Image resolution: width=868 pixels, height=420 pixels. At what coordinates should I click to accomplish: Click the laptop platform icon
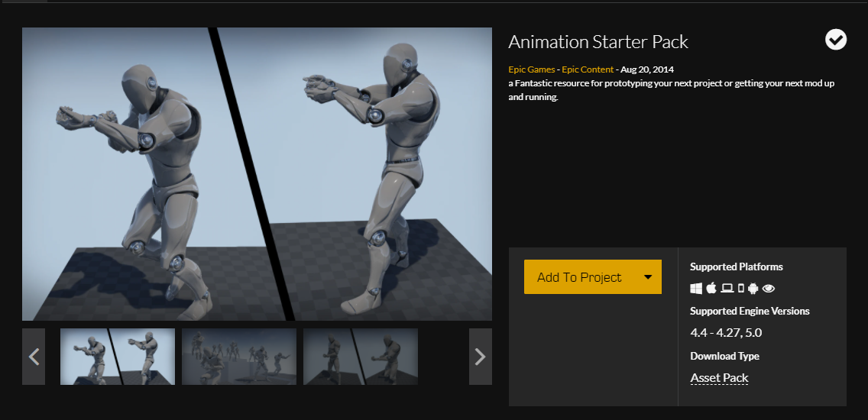(727, 289)
